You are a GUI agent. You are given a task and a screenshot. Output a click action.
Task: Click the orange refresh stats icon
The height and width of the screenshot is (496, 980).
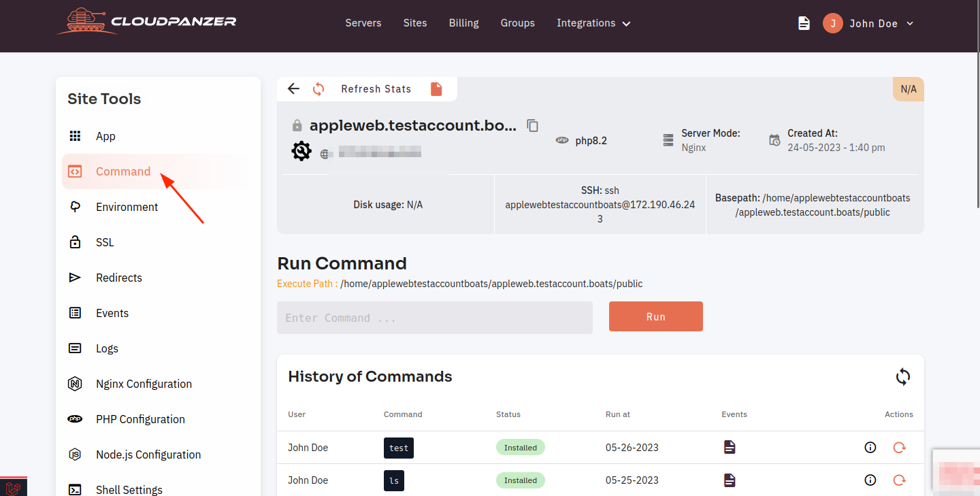(318, 88)
